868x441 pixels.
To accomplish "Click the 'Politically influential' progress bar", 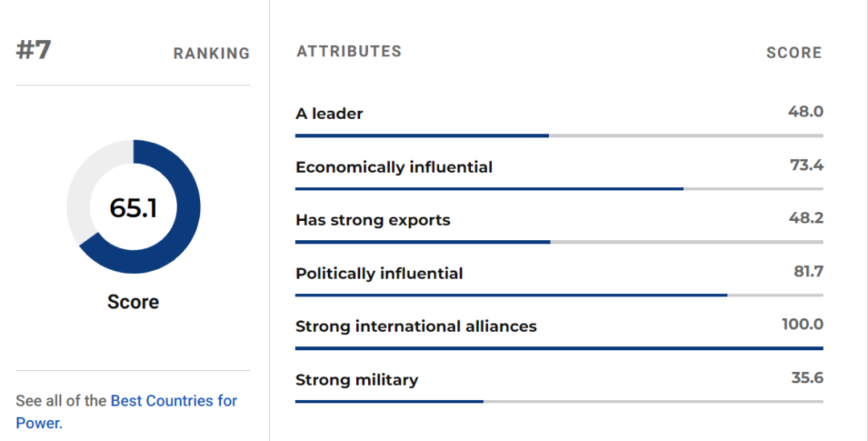I will coord(559,295).
